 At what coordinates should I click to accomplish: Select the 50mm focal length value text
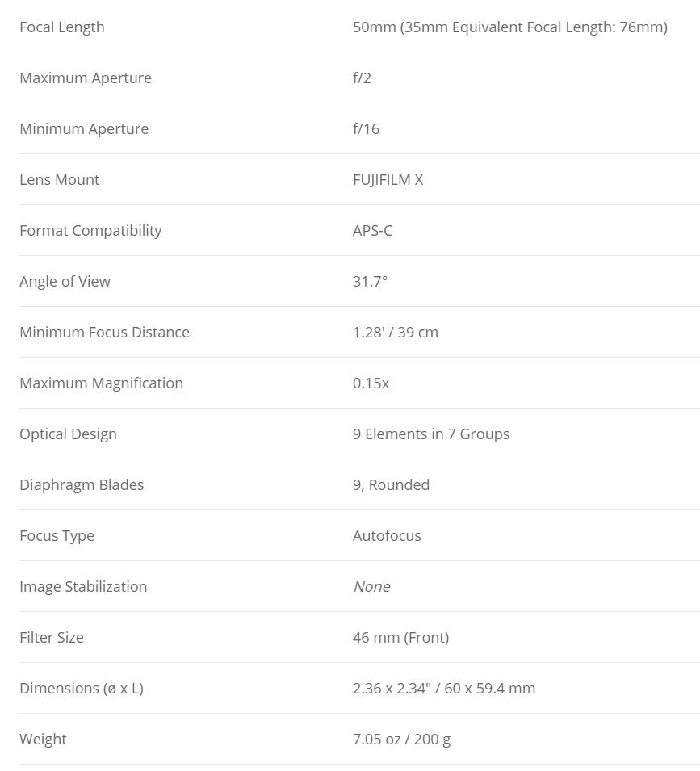(x=509, y=27)
